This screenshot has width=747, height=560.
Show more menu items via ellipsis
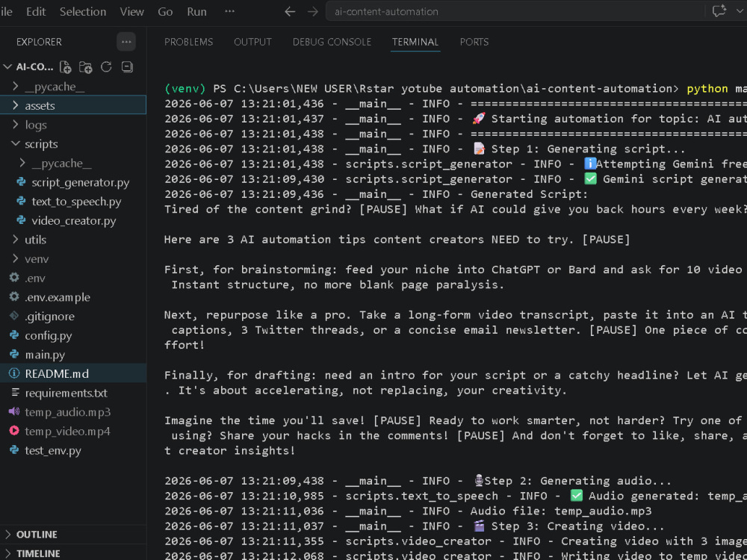point(229,11)
